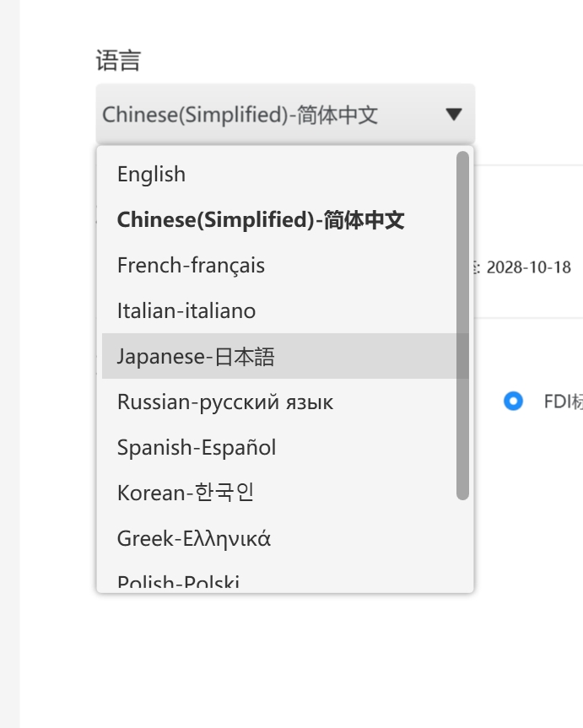The width and height of the screenshot is (583, 728).
Task: Switch language to Russian-русский язык
Action: click(x=225, y=402)
